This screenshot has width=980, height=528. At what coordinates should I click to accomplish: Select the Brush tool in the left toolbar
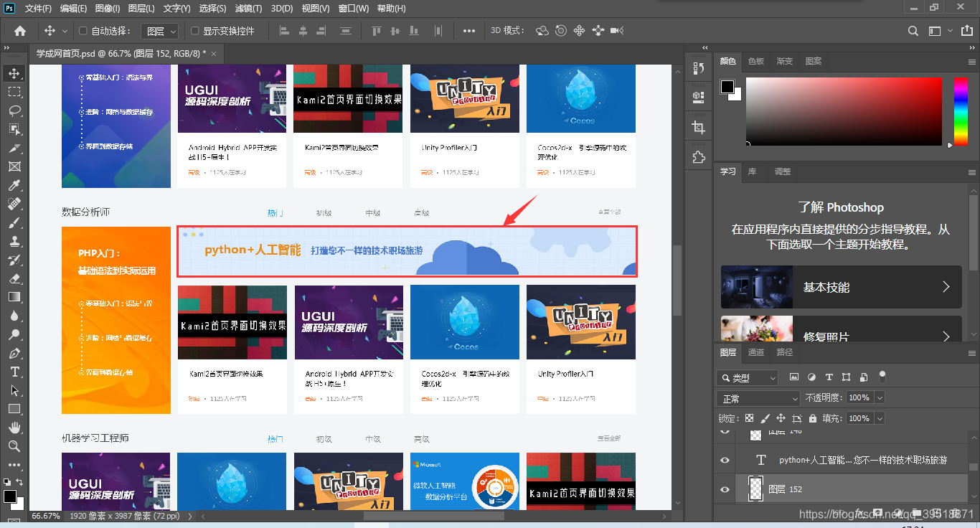(x=14, y=222)
